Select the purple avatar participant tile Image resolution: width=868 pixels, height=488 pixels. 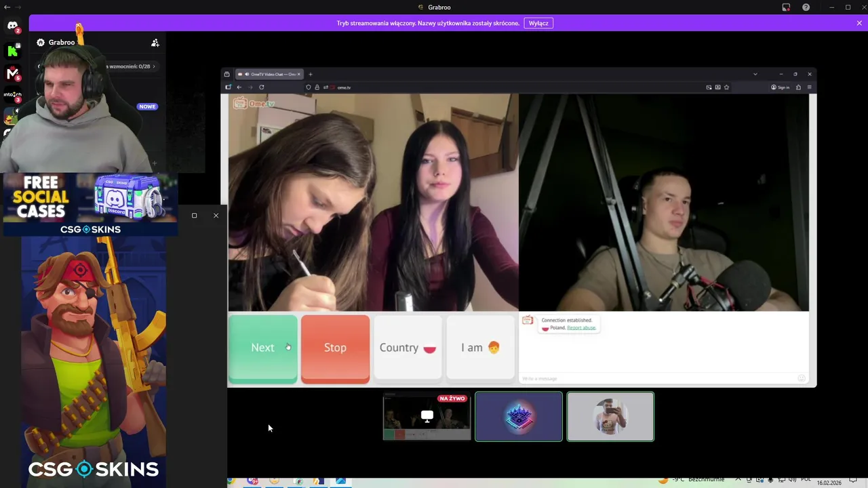point(519,416)
